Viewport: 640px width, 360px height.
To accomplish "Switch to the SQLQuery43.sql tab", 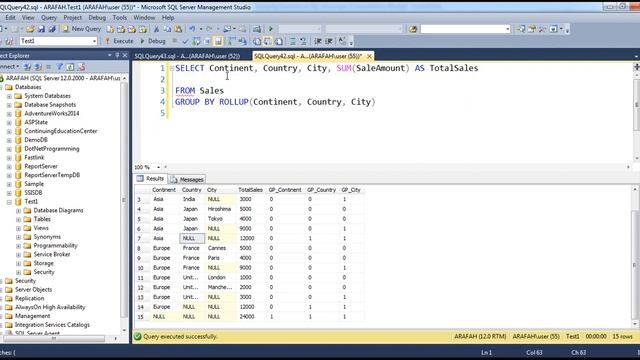I will [187, 56].
